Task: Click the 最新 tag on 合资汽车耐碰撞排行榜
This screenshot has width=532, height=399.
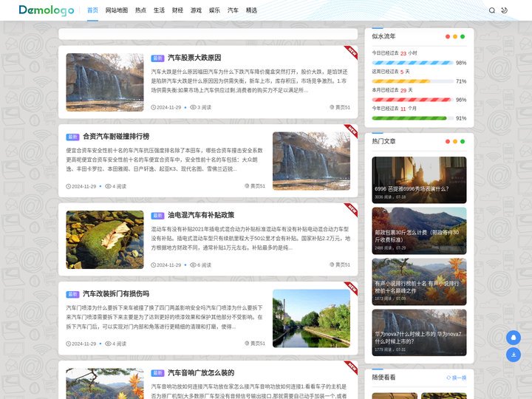Action: [72, 137]
